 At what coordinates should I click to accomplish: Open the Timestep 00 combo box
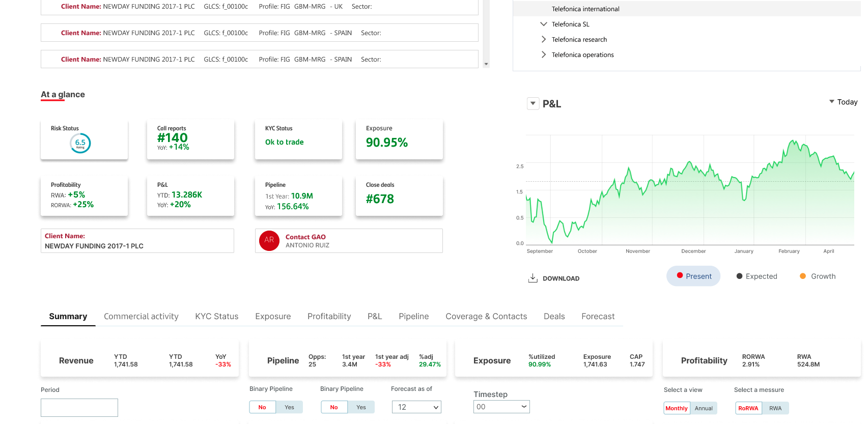tap(501, 407)
